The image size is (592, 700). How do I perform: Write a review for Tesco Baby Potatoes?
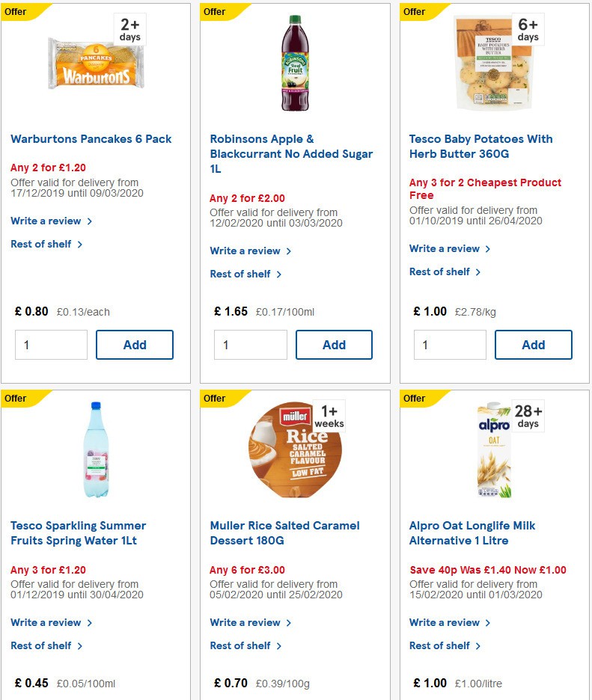[x=446, y=248]
